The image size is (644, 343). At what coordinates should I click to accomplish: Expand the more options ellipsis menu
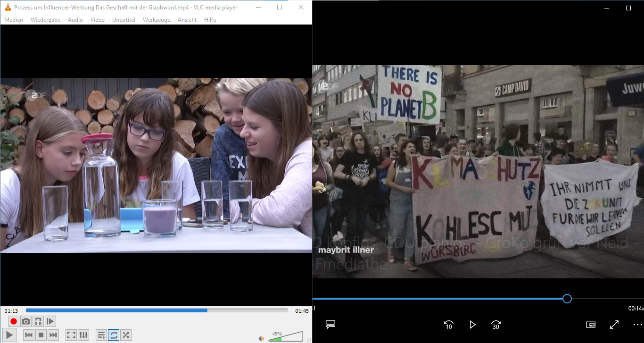pos(637,325)
